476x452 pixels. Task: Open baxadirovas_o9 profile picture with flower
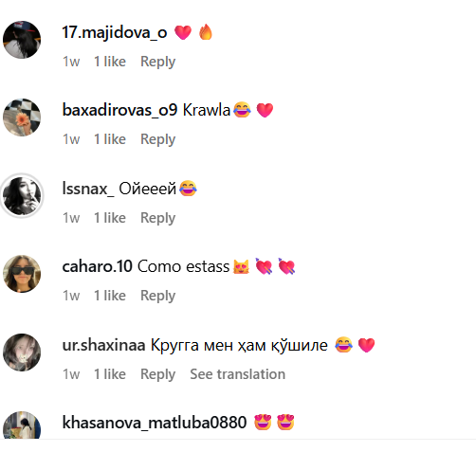click(22, 118)
